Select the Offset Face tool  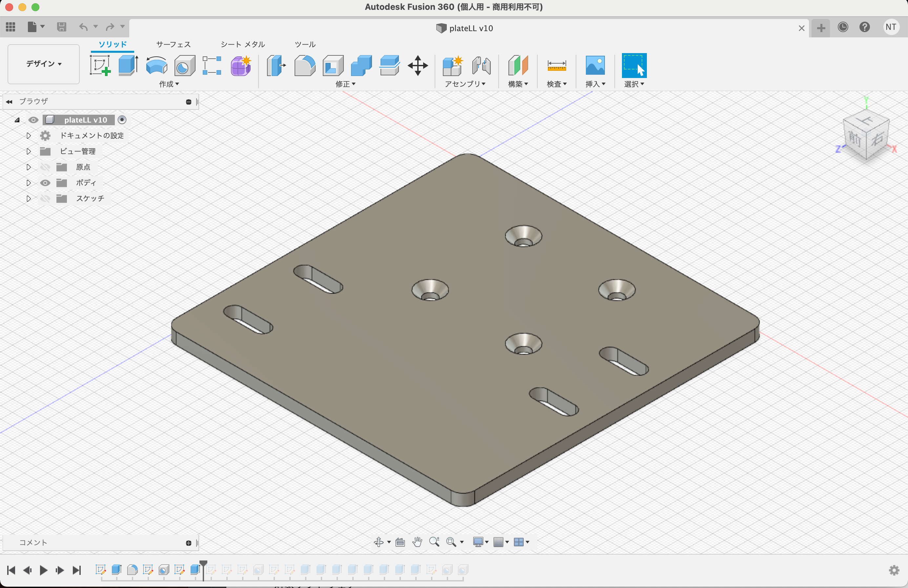pyautogui.click(x=389, y=66)
